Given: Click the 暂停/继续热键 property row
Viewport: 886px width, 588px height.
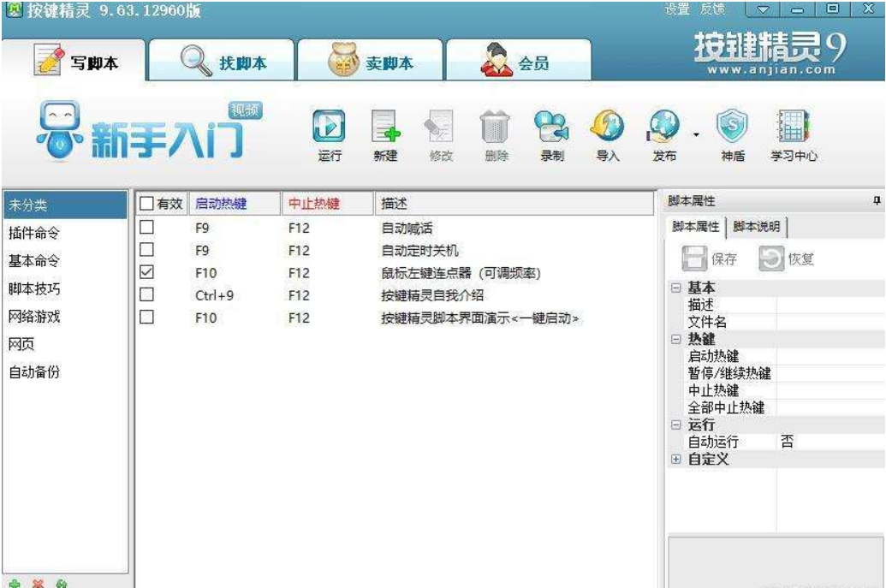Looking at the screenshot, I should [x=784, y=373].
